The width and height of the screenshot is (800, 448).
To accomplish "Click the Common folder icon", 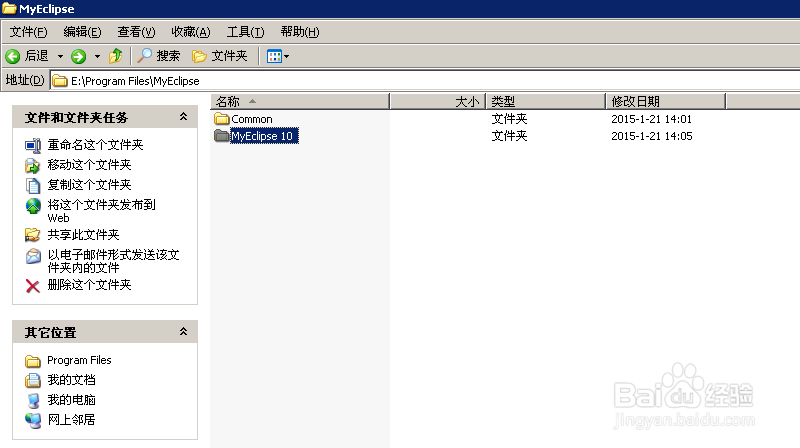I will click(x=221, y=119).
